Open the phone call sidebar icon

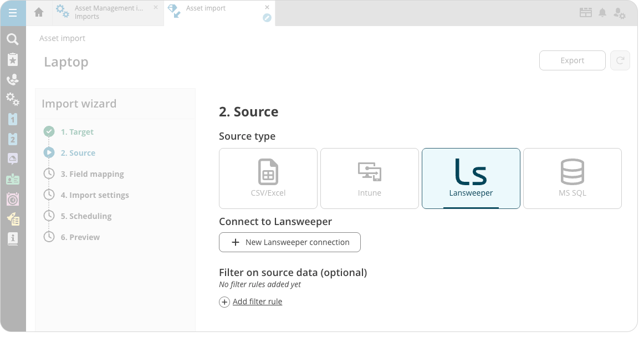pyautogui.click(x=13, y=79)
